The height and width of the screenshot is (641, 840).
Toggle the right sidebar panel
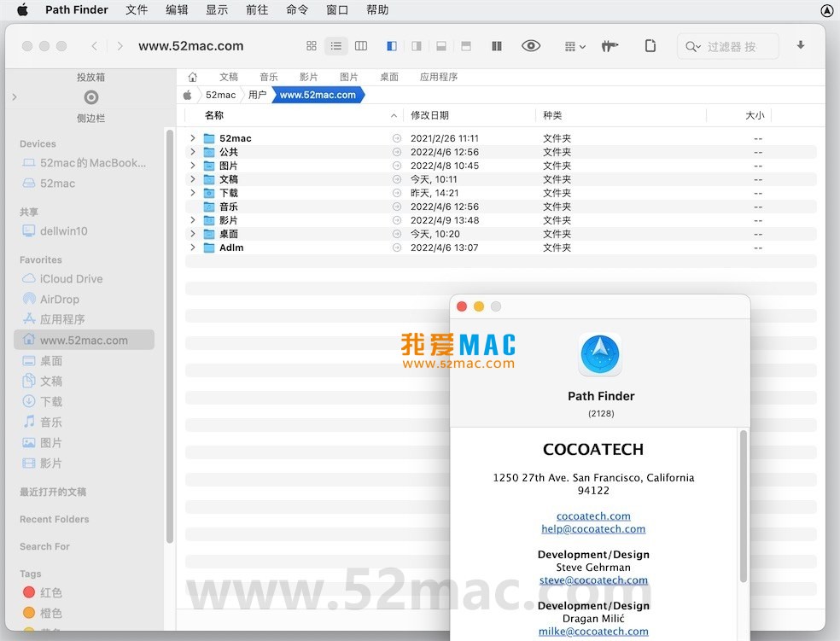pos(417,46)
